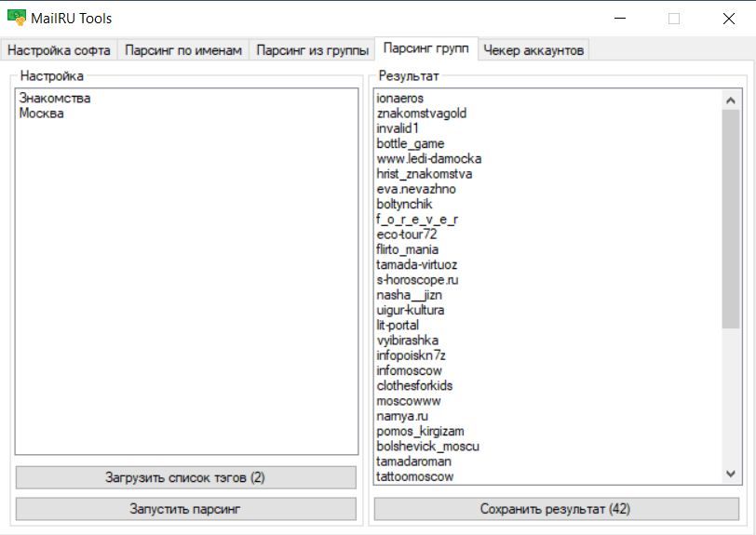Select ionaeros in the results list
The width and height of the screenshot is (756, 535).
click(400, 99)
